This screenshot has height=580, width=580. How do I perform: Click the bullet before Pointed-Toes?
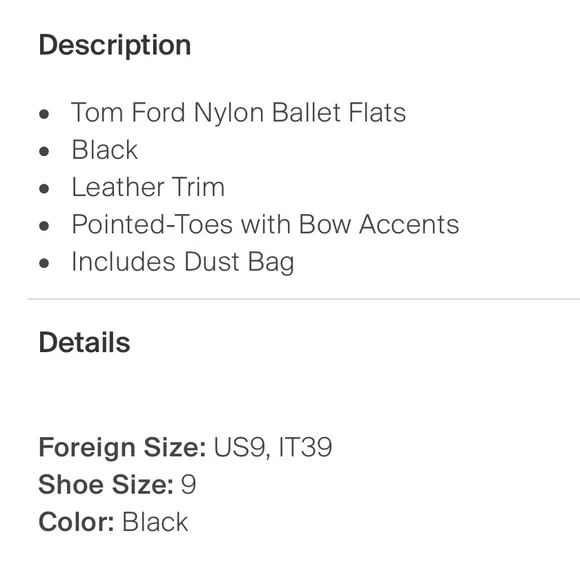coord(44,226)
